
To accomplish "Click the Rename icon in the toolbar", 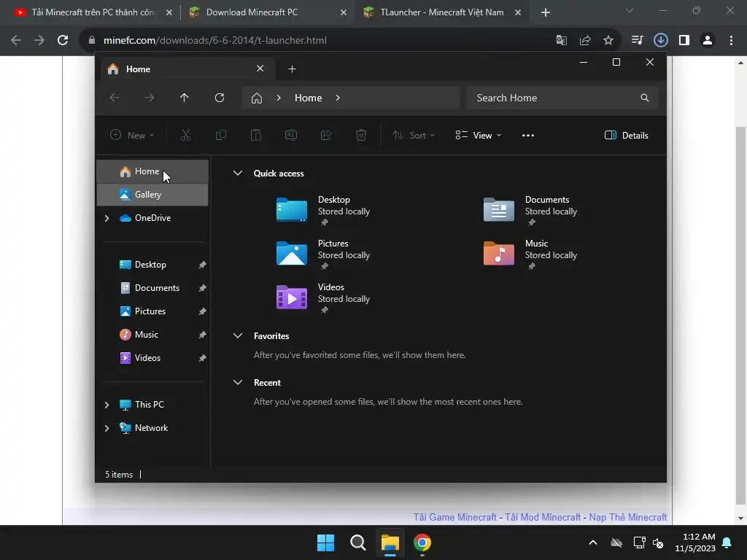I will coord(291,135).
